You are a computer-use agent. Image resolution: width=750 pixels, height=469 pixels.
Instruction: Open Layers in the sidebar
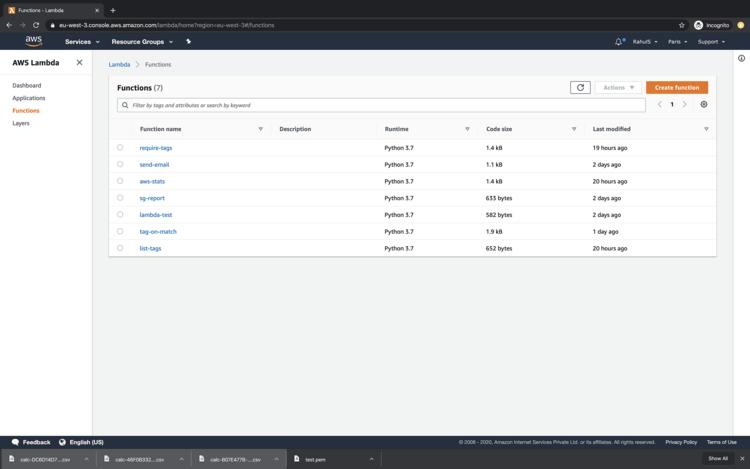[x=21, y=124]
